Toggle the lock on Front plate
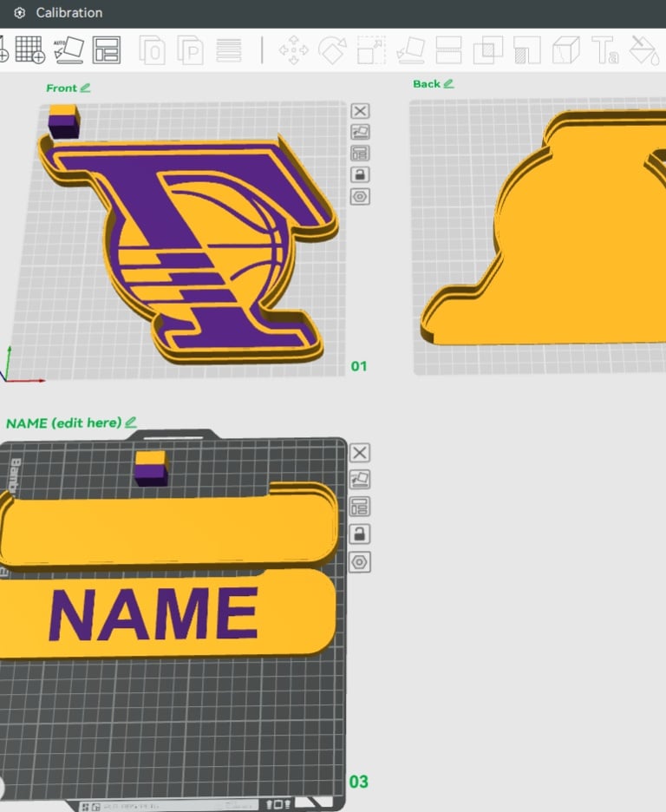666x812 pixels. click(x=360, y=174)
